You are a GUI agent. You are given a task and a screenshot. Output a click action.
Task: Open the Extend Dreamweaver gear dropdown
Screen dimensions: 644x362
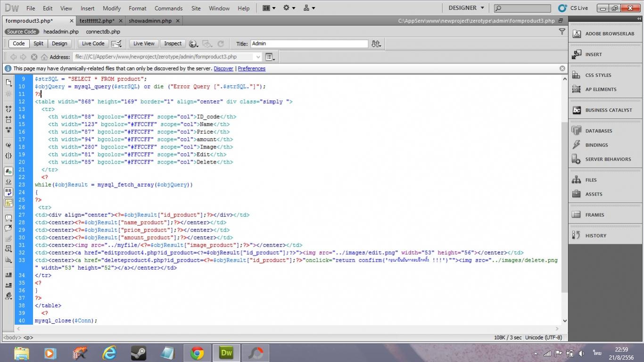(289, 8)
